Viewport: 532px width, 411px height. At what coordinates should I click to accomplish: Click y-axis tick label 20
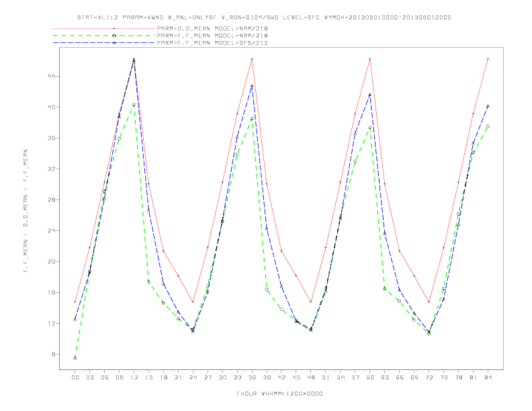(x=51, y=261)
